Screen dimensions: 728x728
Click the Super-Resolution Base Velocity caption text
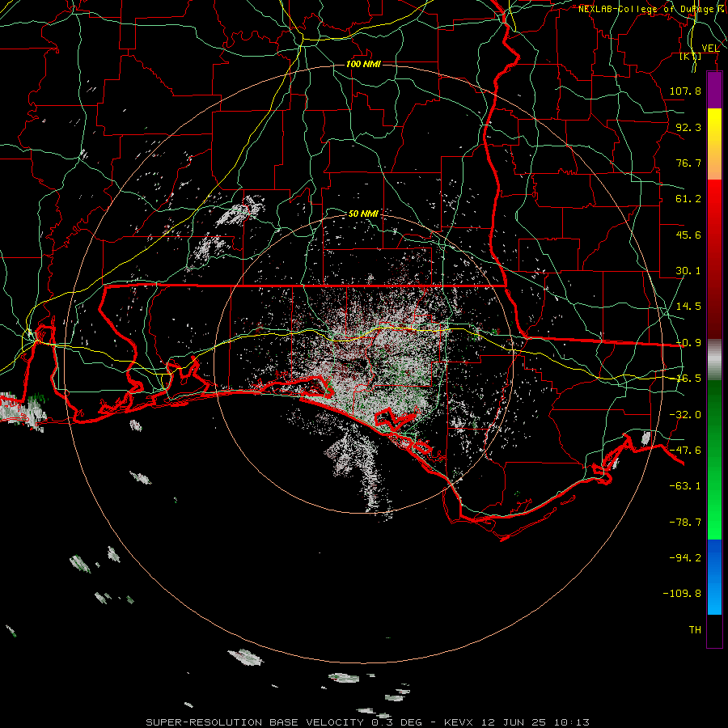pyautogui.click(x=368, y=722)
